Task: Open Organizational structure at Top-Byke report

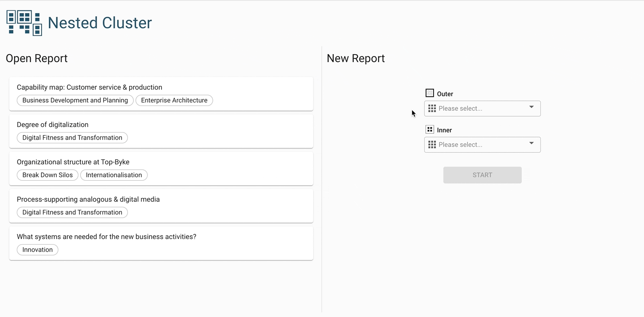Action: [73, 162]
